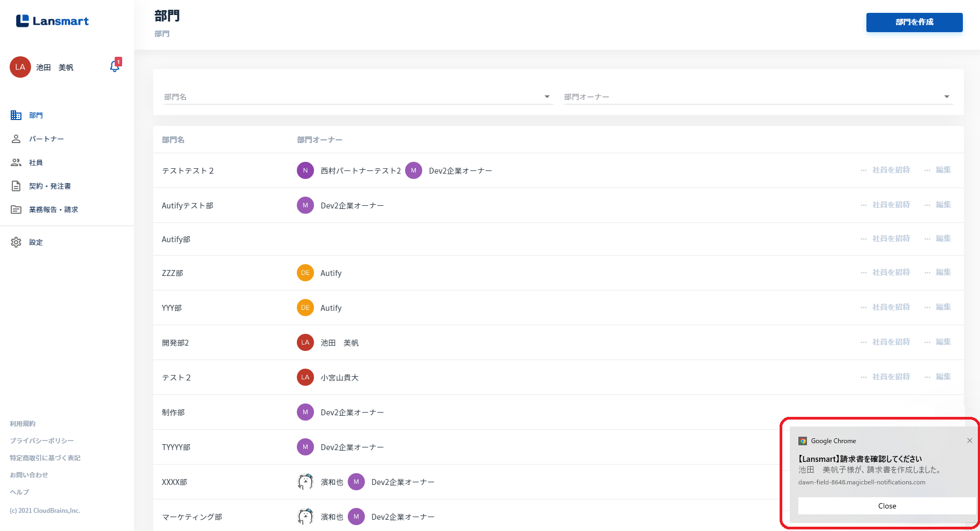Select the 部門 building icon in sidebar
Screen dimensions: 980x531
[x=16, y=115]
